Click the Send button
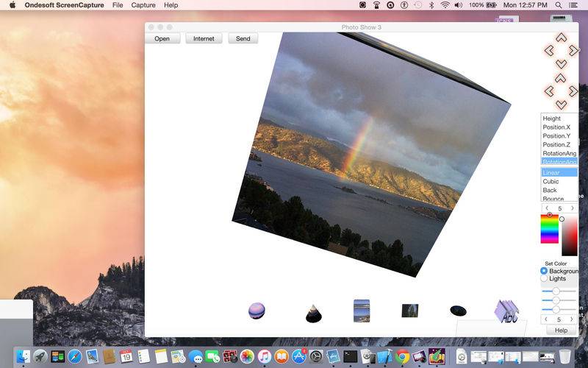Image resolution: width=588 pixels, height=368 pixels. click(243, 39)
